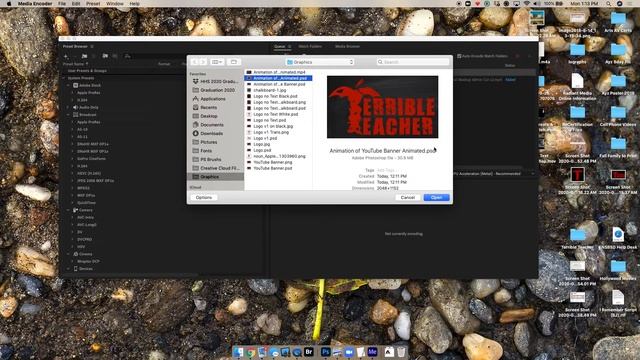Click the group/new folder icon in dialog toolbar
This screenshot has height=360, width=640.
click(234, 62)
